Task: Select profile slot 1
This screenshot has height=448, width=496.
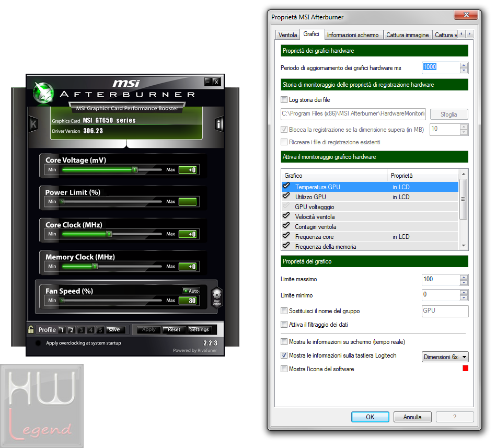Action: tap(62, 330)
